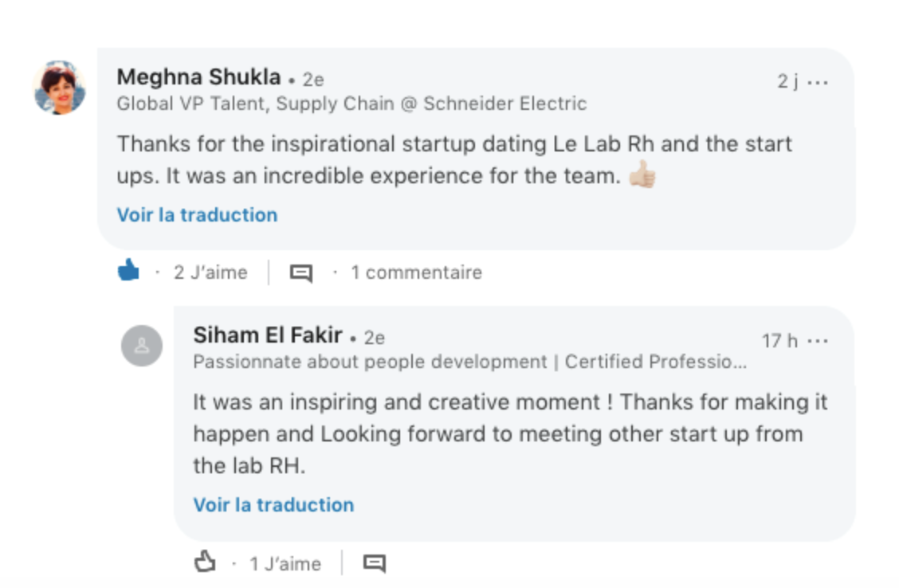This screenshot has height=588, width=899.
Task: Show the 2 J'aime reactions
Action: tap(210, 272)
